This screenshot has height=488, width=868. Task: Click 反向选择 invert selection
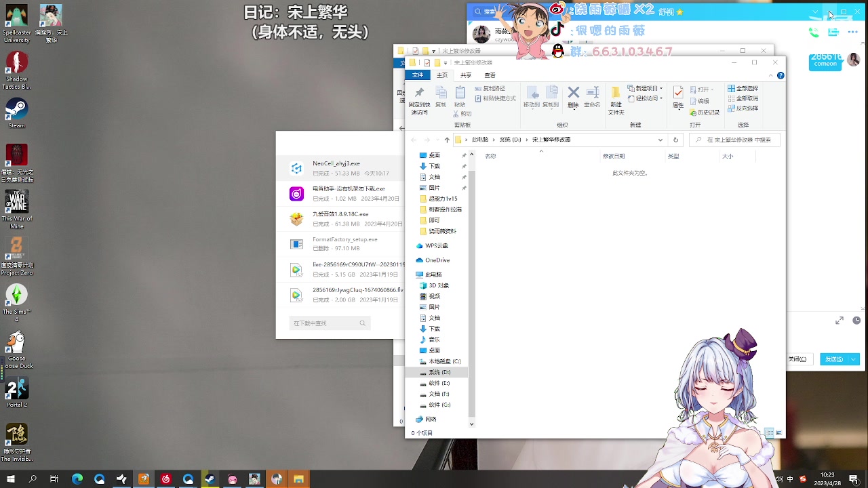coord(743,108)
